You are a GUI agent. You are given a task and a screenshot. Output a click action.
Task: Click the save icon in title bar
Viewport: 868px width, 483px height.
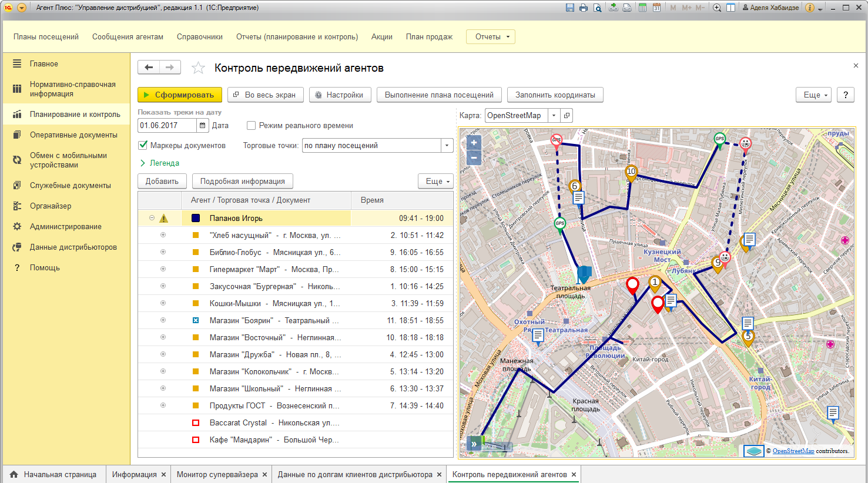click(569, 8)
